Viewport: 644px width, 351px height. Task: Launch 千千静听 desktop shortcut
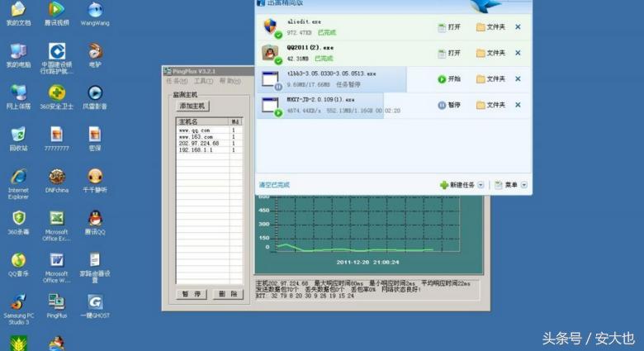95,181
